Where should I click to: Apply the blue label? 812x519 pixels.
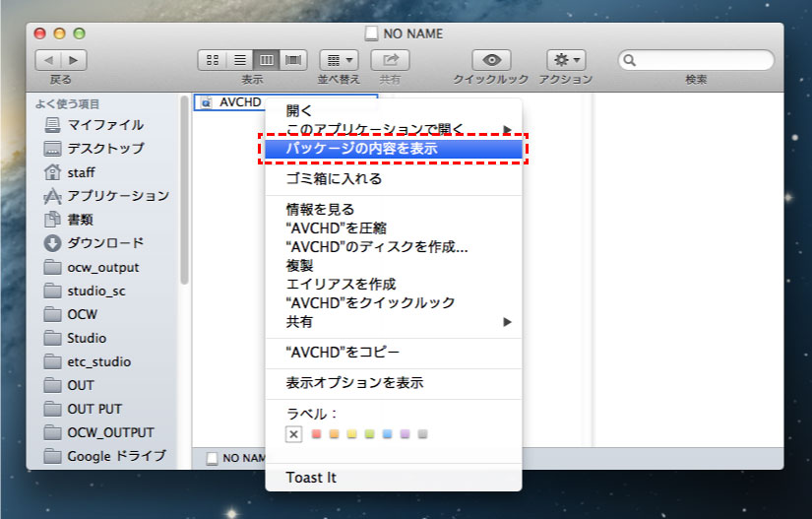(x=388, y=434)
